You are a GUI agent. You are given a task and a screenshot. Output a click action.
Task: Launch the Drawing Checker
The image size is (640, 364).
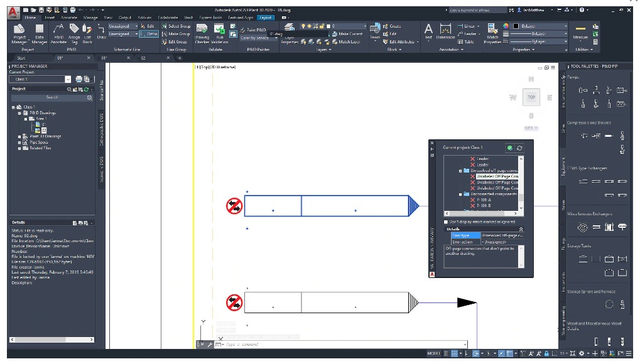coord(202,33)
